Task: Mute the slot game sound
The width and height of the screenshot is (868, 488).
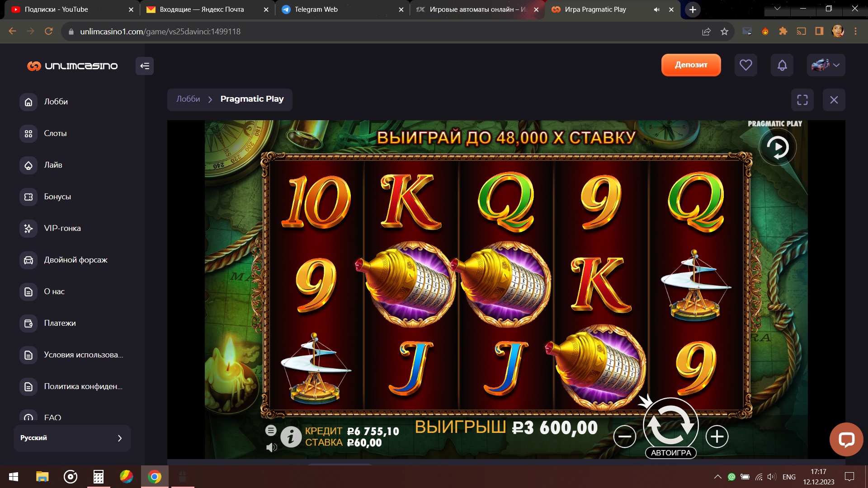Action: [271, 447]
